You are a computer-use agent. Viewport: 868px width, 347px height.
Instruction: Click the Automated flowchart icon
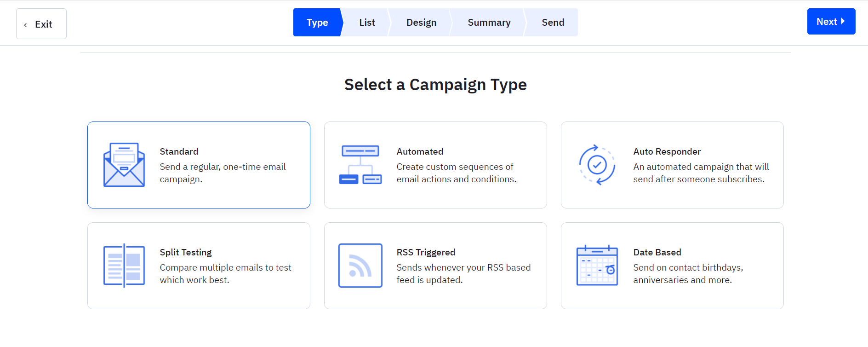[x=360, y=165]
